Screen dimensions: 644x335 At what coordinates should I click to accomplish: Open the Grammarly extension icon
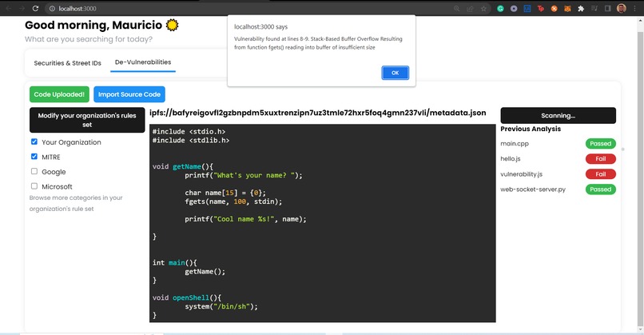click(500, 8)
